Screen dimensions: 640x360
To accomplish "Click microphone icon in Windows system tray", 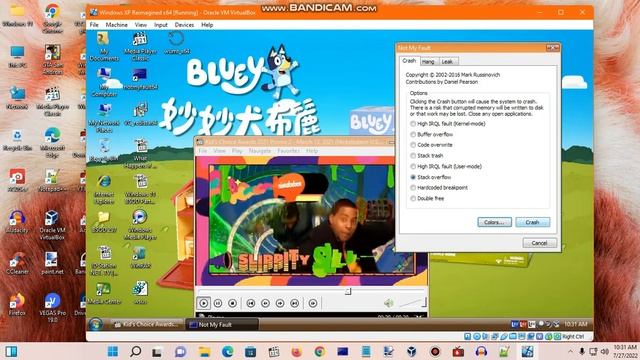I will pyautogui.click(x=582, y=351).
